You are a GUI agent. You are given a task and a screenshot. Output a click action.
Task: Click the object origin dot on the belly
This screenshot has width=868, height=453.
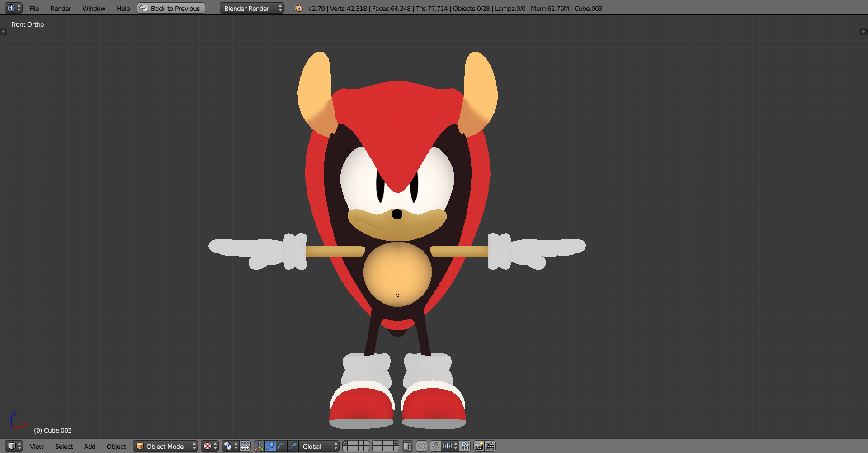tap(397, 296)
